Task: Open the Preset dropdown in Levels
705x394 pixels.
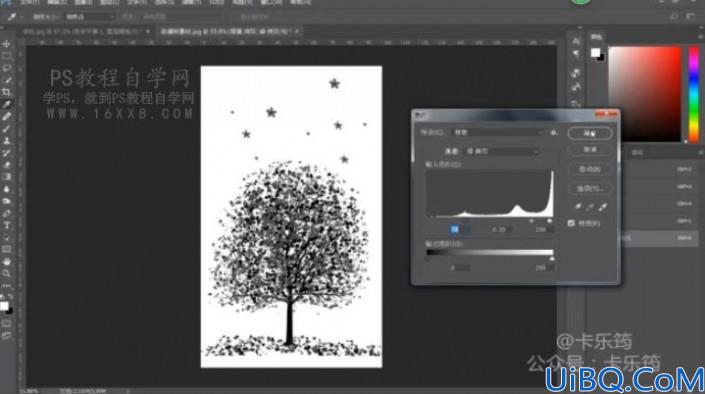Action: [x=498, y=133]
